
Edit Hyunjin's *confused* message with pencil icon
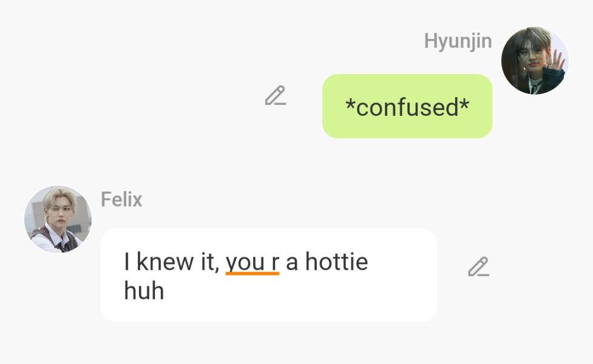[x=276, y=96]
